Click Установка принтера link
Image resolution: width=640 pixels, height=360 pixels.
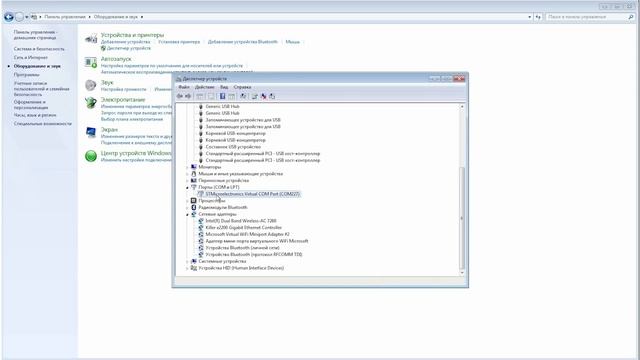point(179,42)
